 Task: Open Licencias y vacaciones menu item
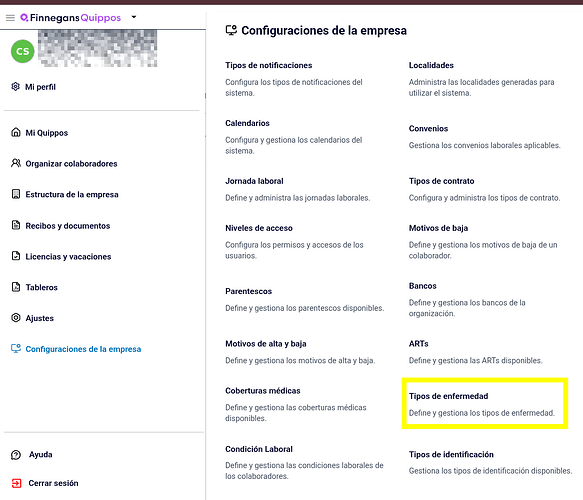pyautogui.click(x=68, y=257)
